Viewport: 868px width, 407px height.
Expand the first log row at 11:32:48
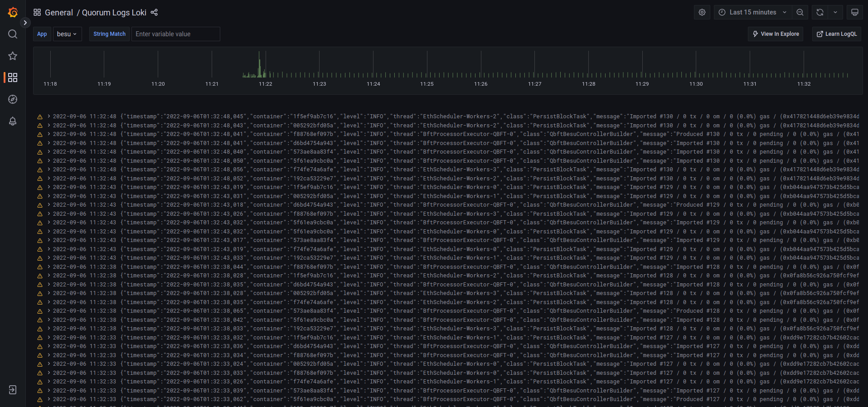coord(48,116)
